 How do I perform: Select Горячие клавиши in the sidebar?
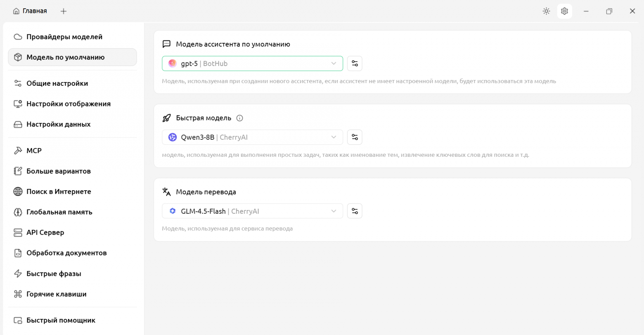pyautogui.click(x=56, y=294)
